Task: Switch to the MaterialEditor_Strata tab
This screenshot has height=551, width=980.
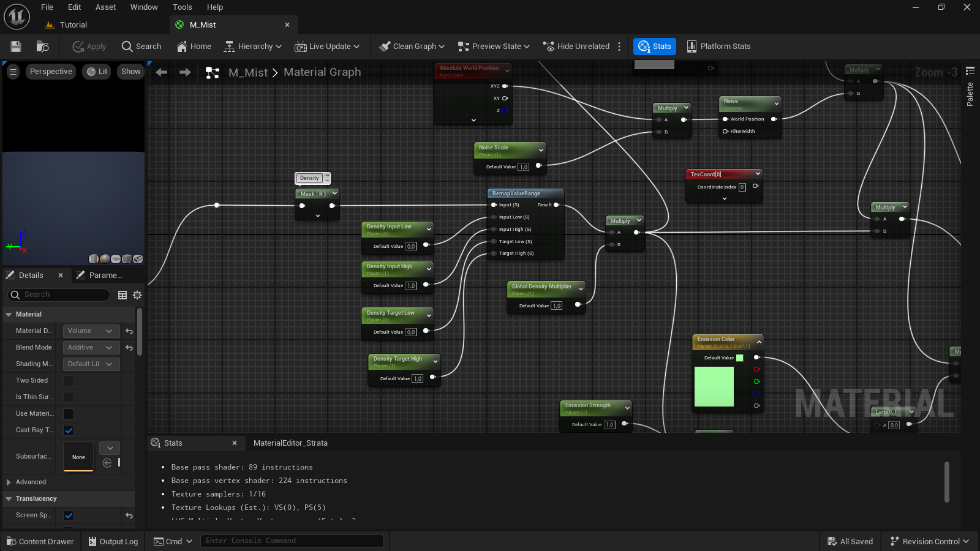Action: click(290, 443)
